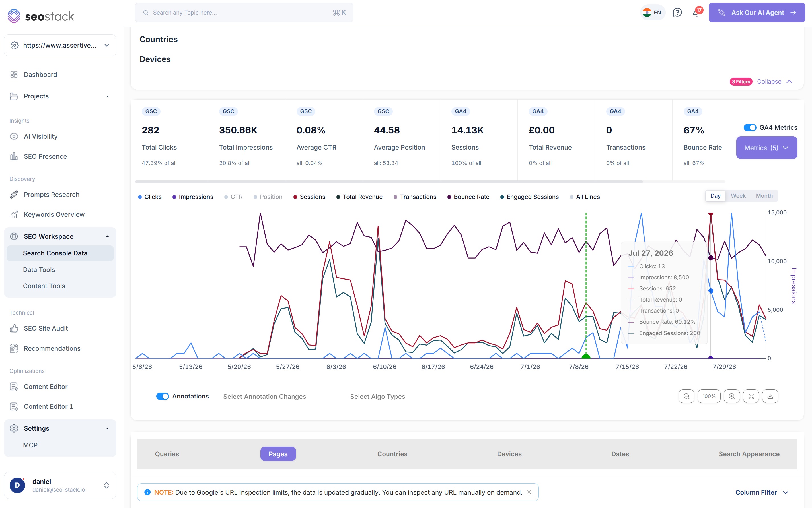Viewport: 812px width, 508px height.
Task: Click the Dashboard grid icon
Action: (14, 75)
